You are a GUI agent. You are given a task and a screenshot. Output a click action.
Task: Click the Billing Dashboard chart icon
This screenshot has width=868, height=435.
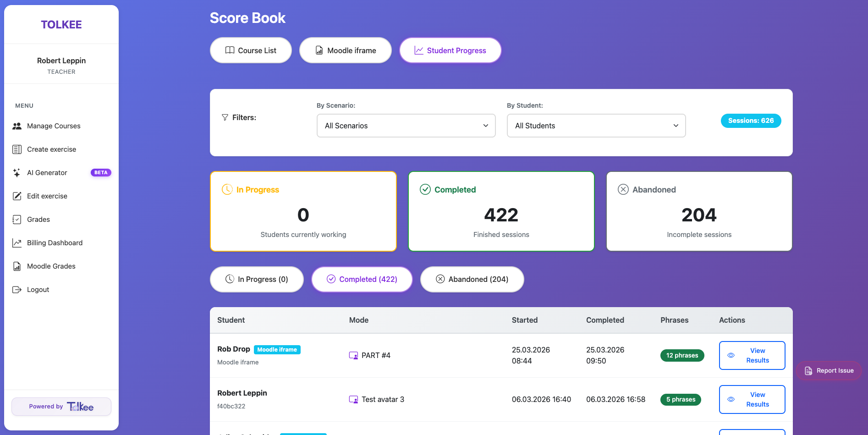[x=17, y=243]
